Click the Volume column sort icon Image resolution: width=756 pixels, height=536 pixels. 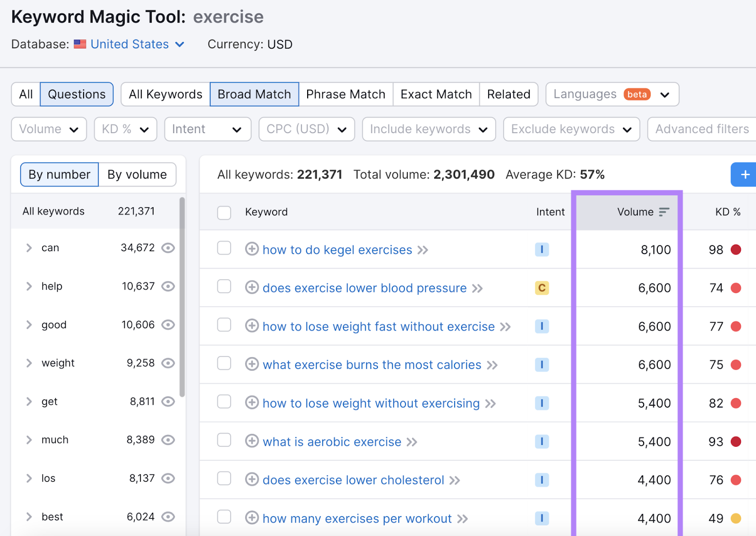(664, 212)
